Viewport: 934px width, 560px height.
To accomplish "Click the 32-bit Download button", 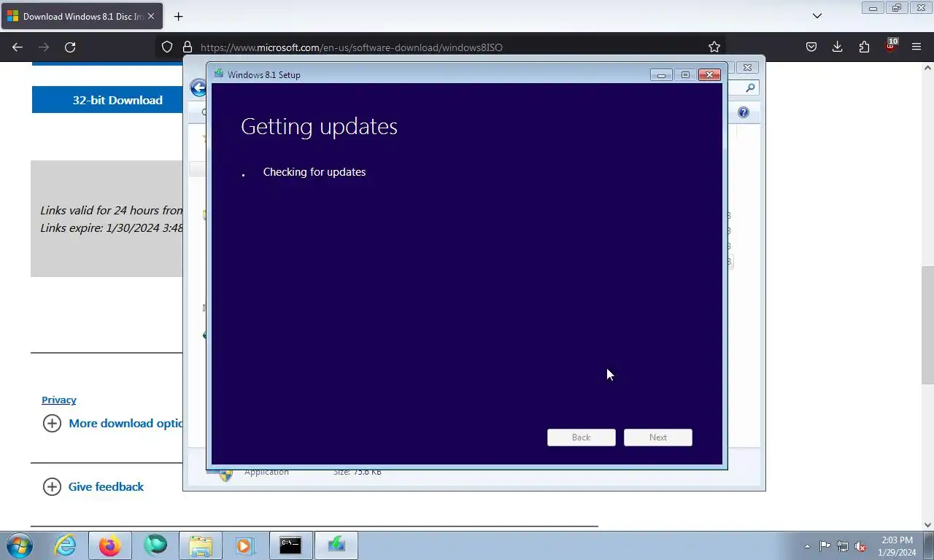I will pyautogui.click(x=107, y=100).
